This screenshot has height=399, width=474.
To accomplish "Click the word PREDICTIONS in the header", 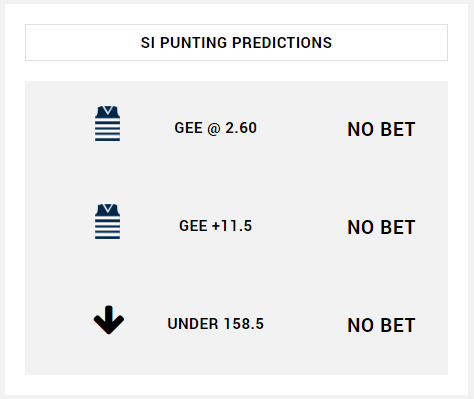I will point(282,43).
